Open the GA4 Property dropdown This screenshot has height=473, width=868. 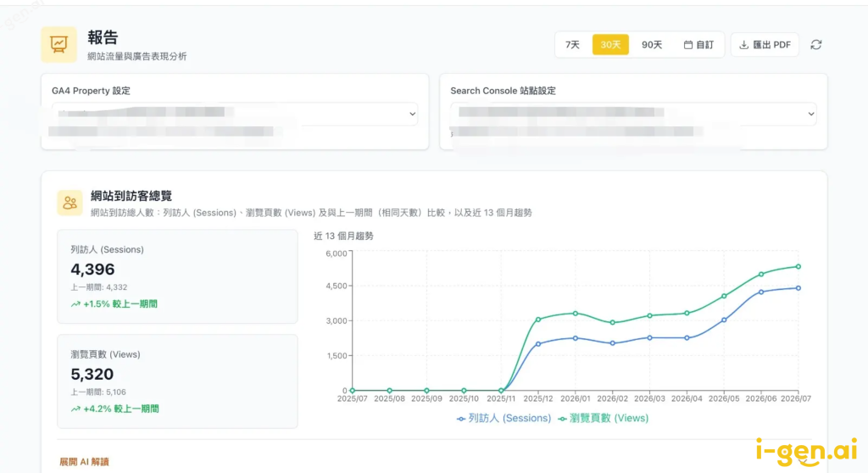coord(235,114)
